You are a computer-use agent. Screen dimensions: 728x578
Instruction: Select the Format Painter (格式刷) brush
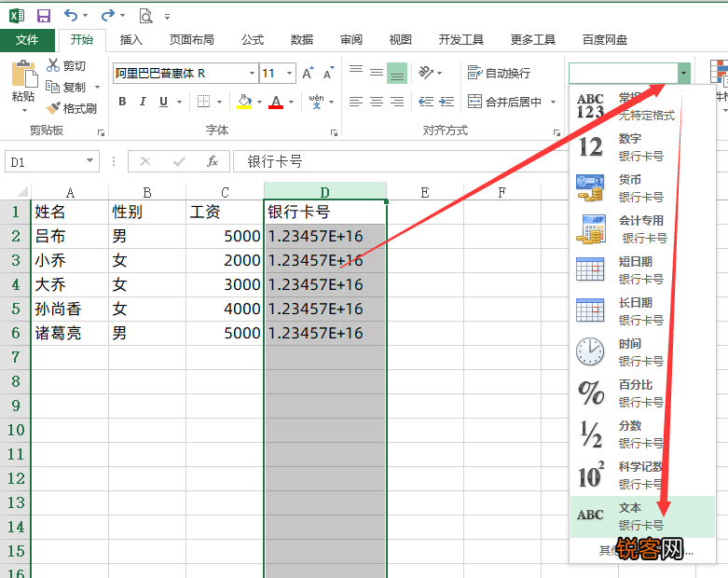coord(53,108)
